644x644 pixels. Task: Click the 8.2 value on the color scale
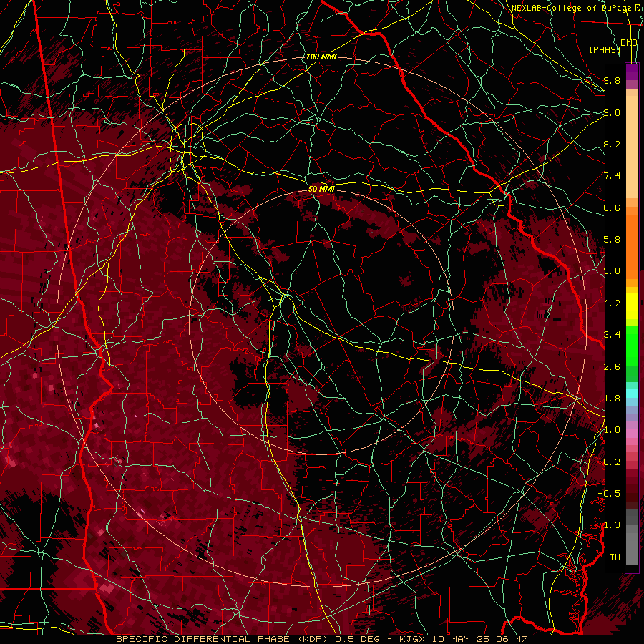(x=612, y=144)
